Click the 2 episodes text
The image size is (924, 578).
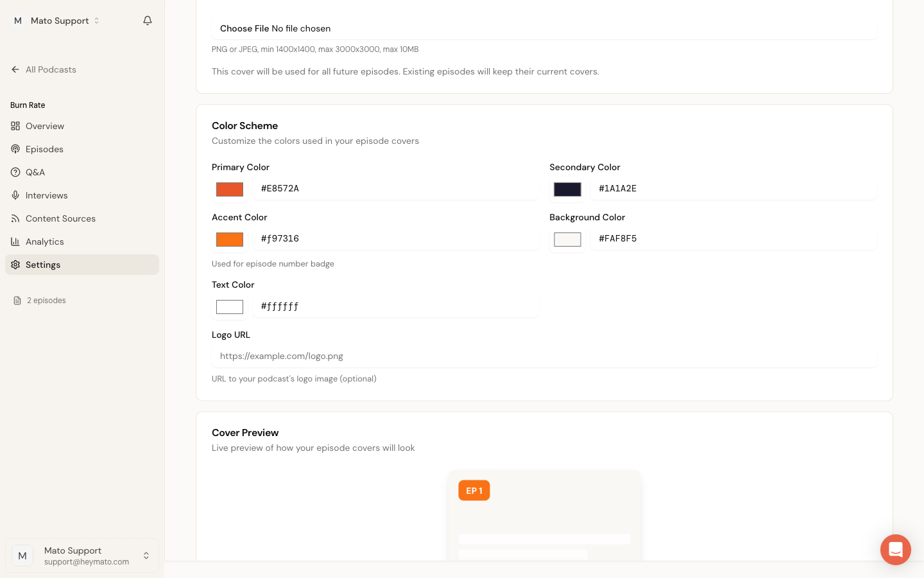click(46, 301)
